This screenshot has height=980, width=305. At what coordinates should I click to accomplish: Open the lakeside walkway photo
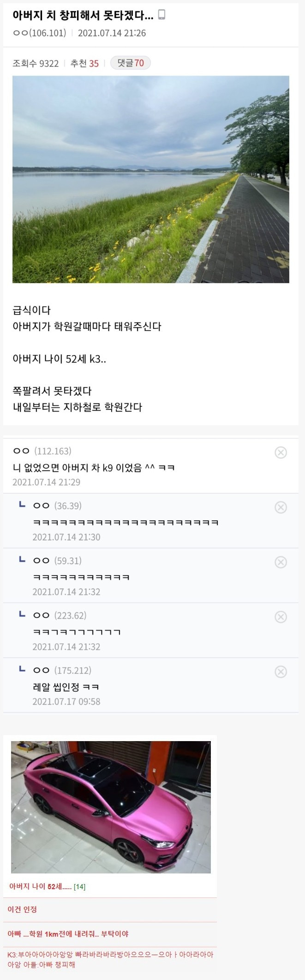pos(150,179)
